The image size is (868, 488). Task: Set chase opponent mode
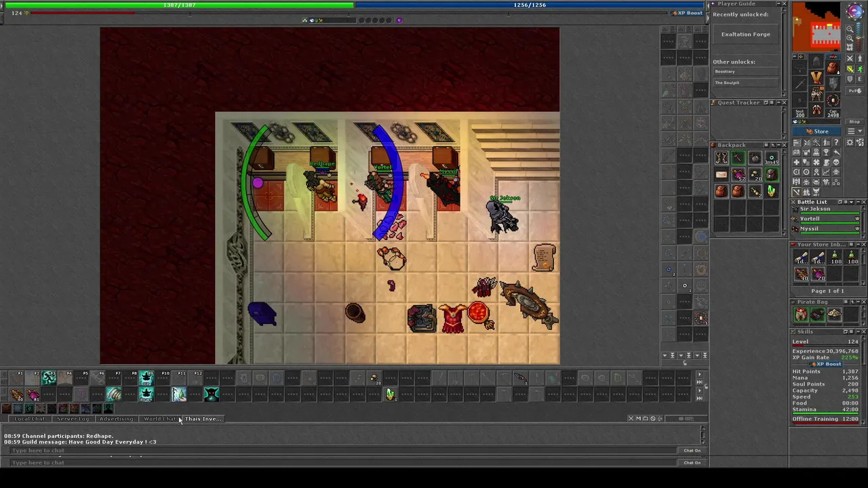click(860, 68)
